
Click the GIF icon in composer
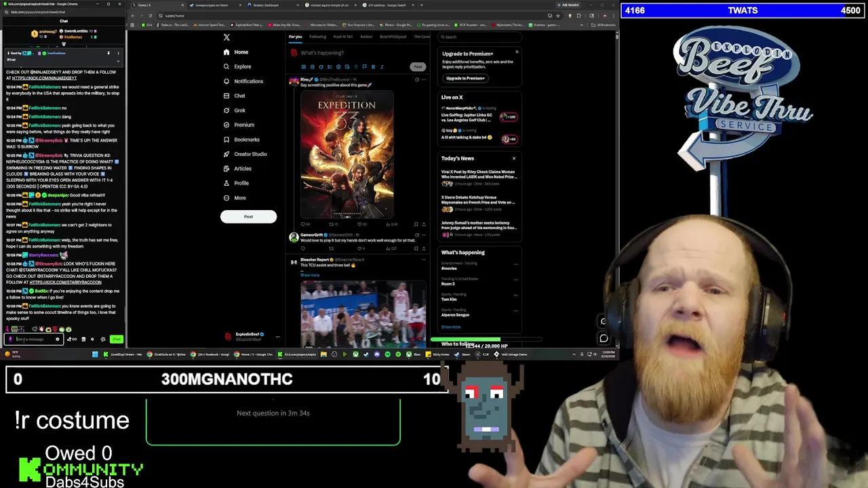tap(312, 66)
